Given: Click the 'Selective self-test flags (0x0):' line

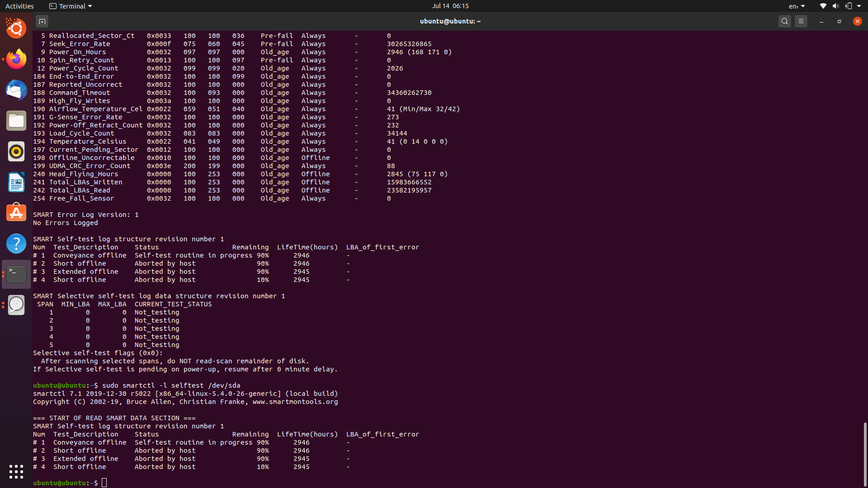Looking at the screenshot, I should [98, 353].
